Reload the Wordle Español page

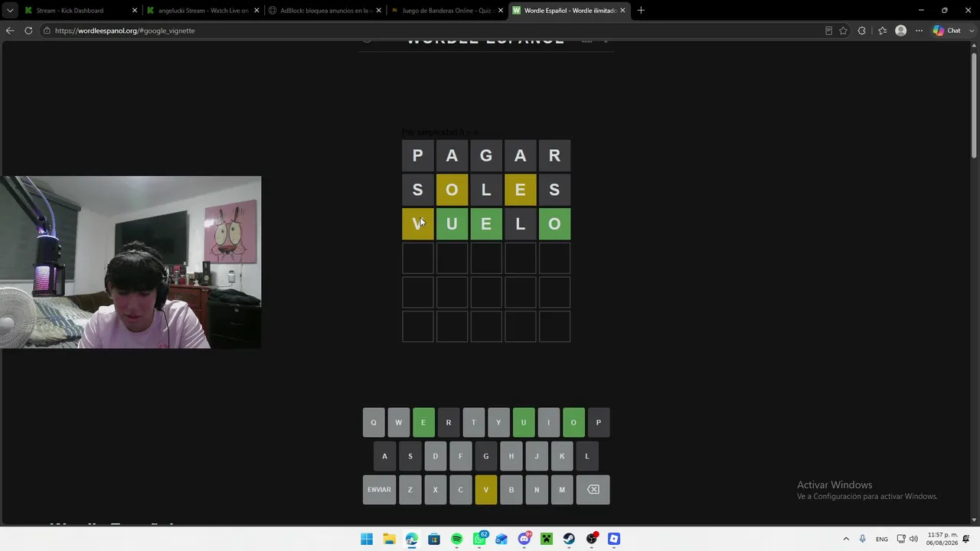pos(28,31)
